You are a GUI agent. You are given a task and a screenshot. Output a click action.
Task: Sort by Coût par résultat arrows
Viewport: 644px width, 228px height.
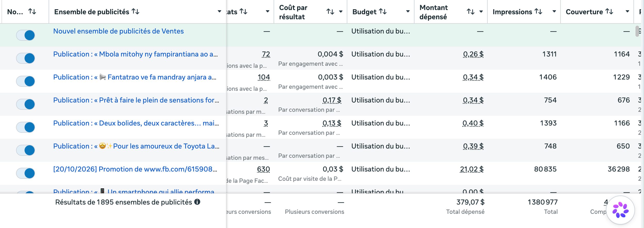click(x=330, y=12)
